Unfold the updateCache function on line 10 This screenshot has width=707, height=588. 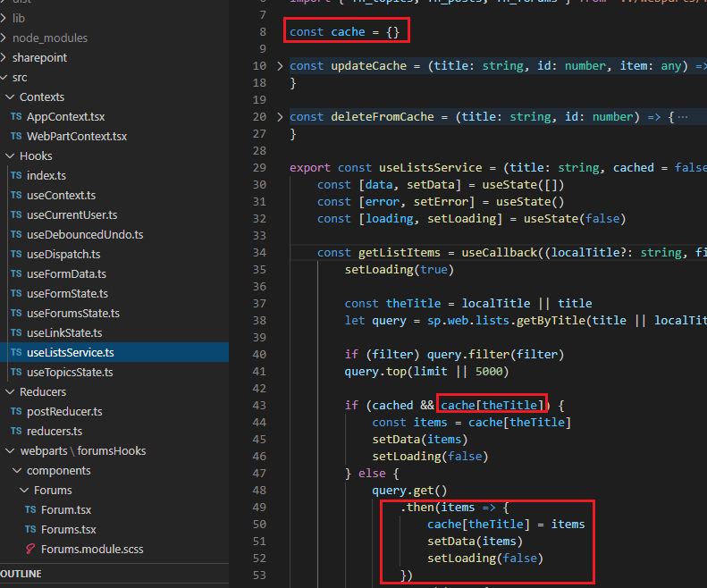pyautogui.click(x=280, y=66)
